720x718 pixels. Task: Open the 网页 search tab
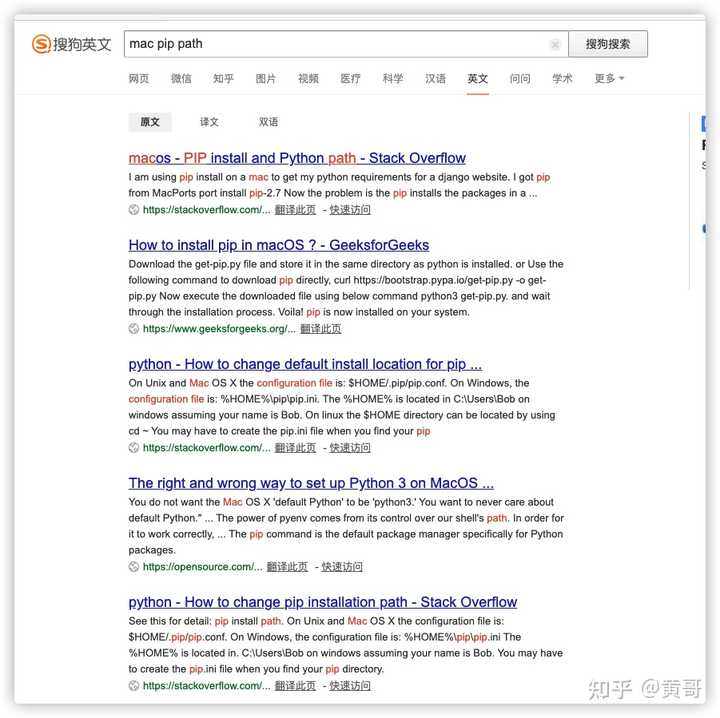pyautogui.click(x=139, y=79)
